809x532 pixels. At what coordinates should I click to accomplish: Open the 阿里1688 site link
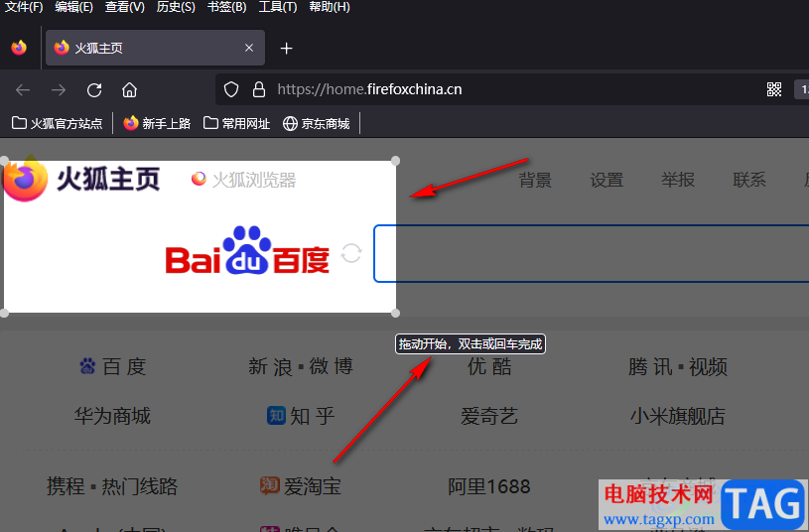489,486
